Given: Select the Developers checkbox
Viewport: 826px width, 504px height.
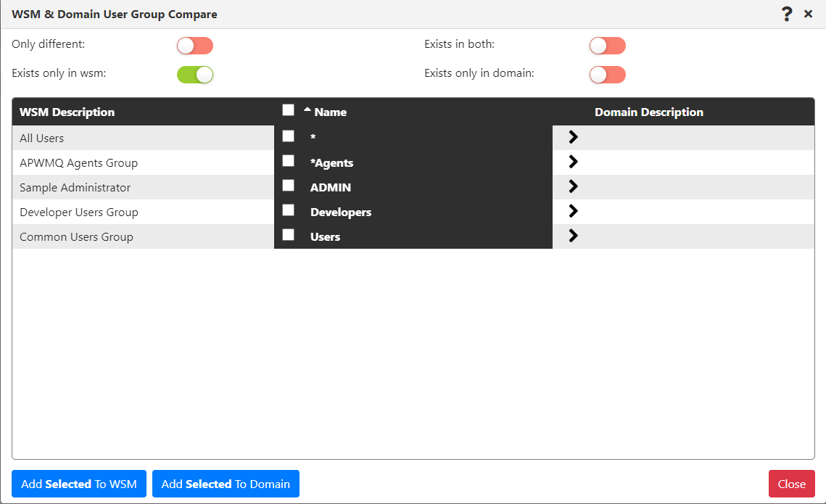Looking at the screenshot, I should 288,210.
